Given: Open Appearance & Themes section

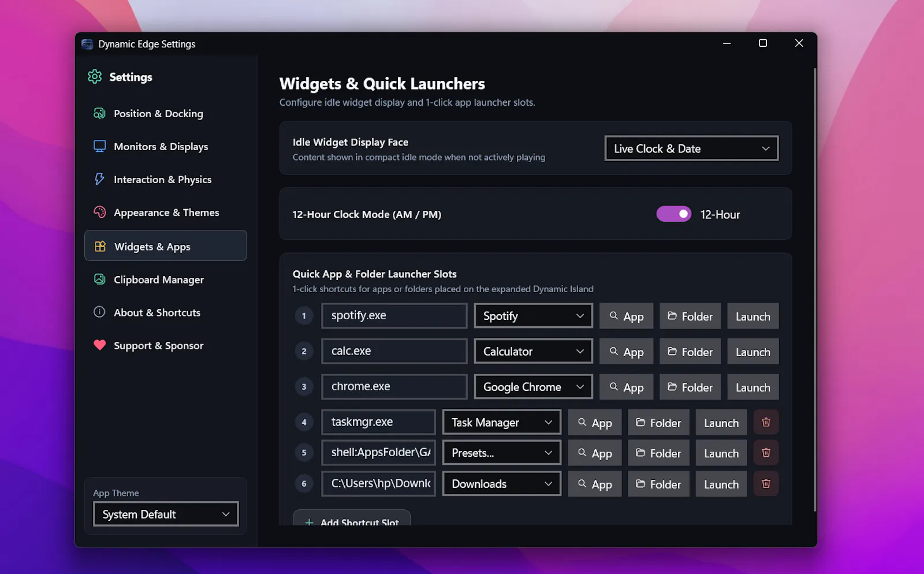Looking at the screenshot, I should [166, 212].
